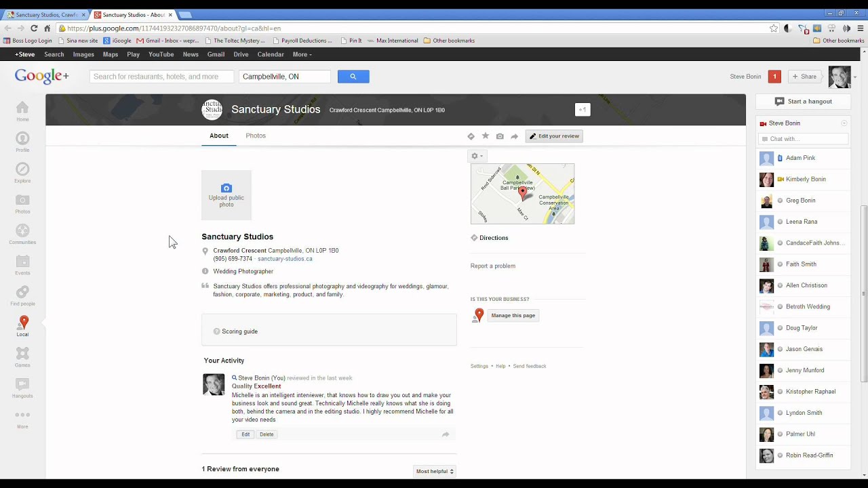
Task: Click the Upload public photo tile
Action: (226, 195)
